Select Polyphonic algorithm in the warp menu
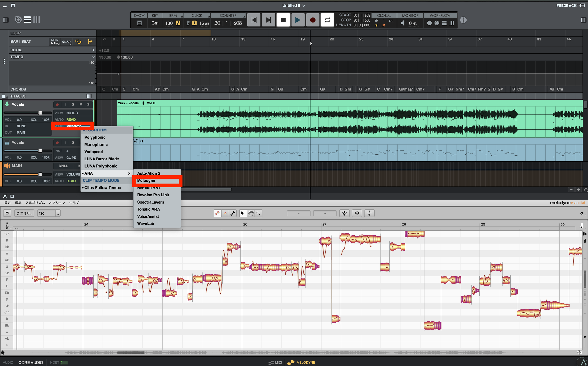The height and width of the screenshot is (366, 588). point(107,137)
